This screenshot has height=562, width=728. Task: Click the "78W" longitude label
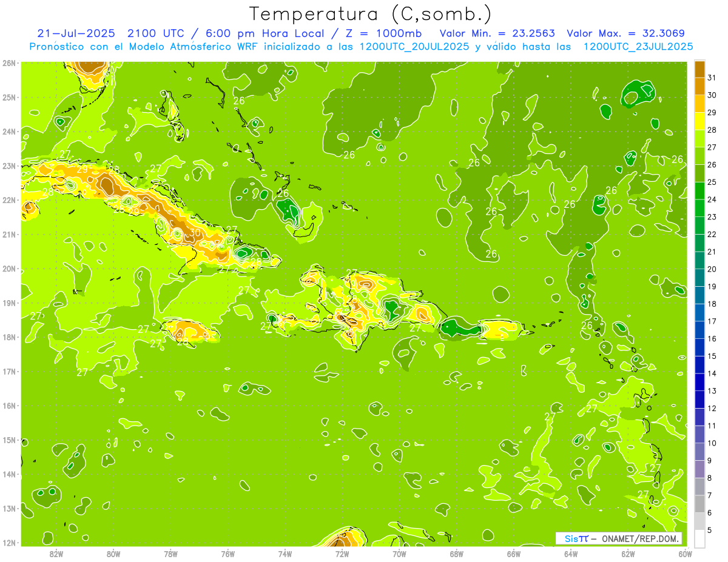click(x=170, y=553)
